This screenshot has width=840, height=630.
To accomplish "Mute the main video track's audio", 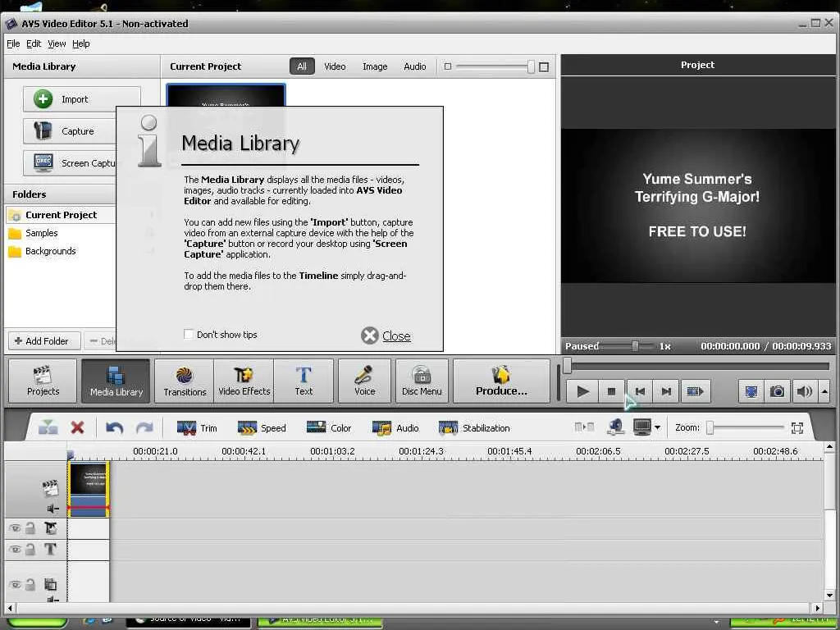I will (x=52, y=509).
